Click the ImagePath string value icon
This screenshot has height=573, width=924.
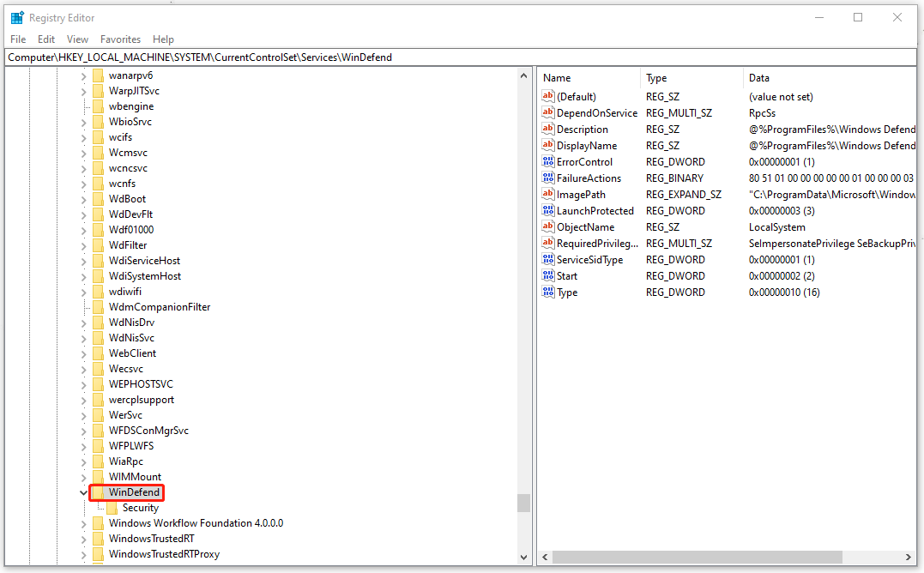point(548,194)
